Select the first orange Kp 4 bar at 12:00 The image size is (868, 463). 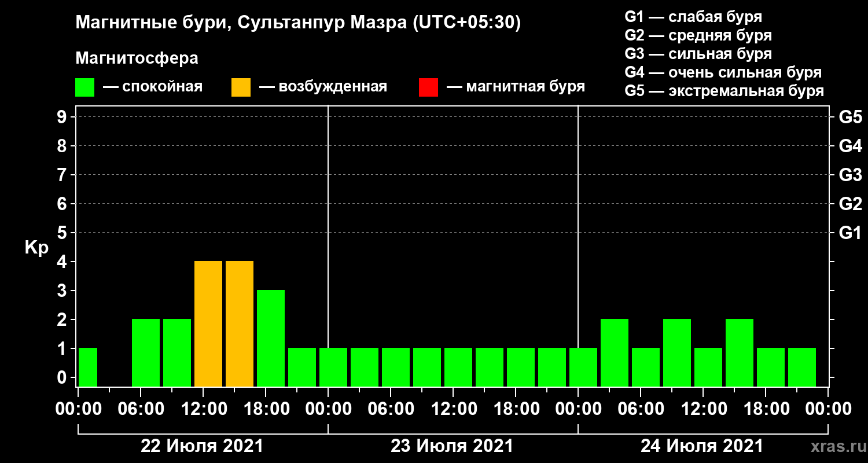[208, 324]
